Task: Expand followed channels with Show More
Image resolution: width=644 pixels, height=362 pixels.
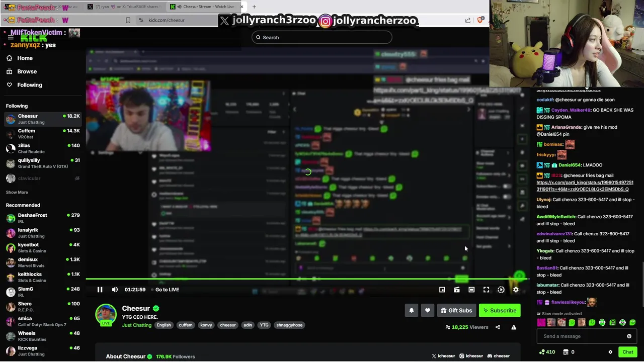Action: (17, 192)
